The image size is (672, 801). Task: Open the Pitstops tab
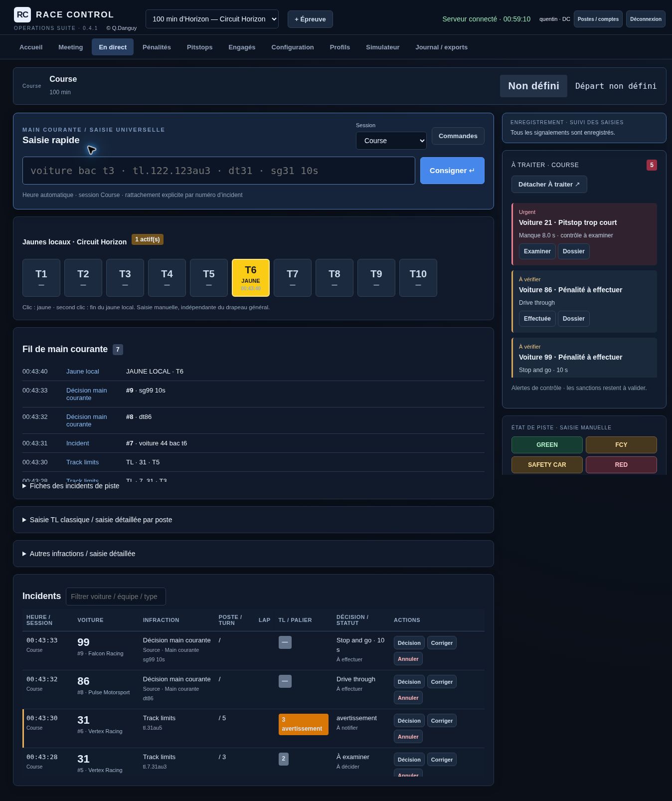[x=199, y=47]
